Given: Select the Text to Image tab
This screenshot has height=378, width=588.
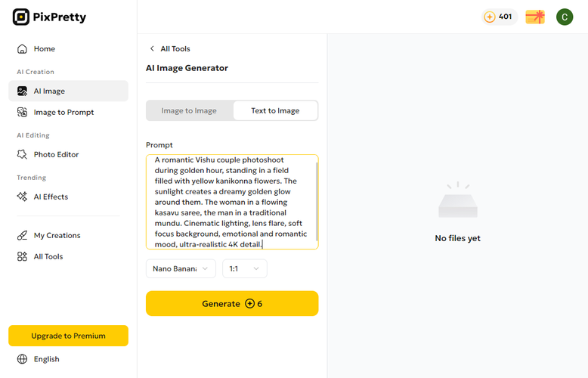Looking at the screenshot, I should click(x=275, y=110).
